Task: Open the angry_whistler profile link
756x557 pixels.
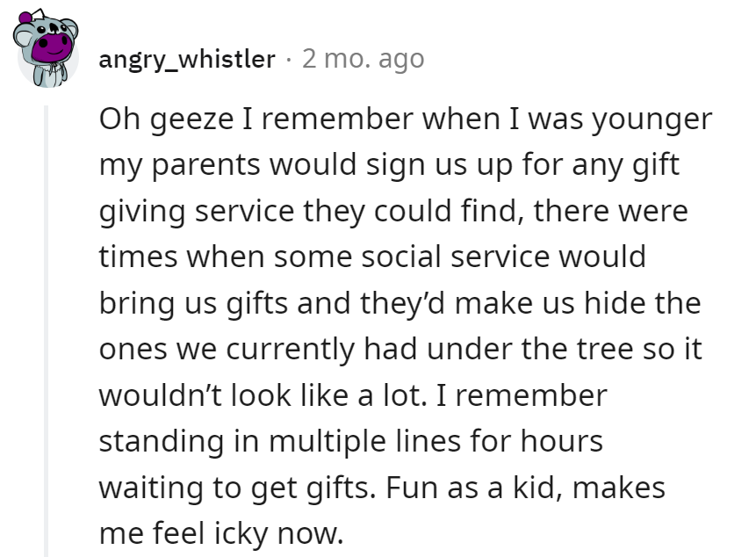Action: (x=186, y=59)
